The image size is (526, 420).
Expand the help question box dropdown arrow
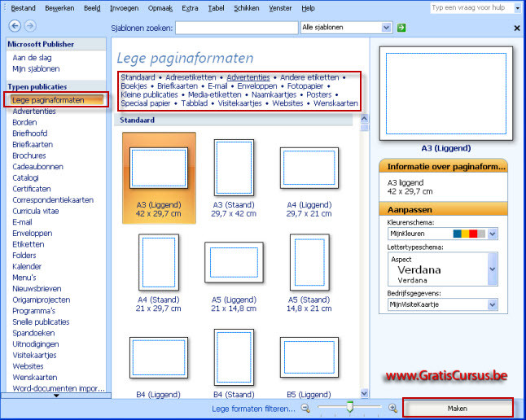[517, 8]
